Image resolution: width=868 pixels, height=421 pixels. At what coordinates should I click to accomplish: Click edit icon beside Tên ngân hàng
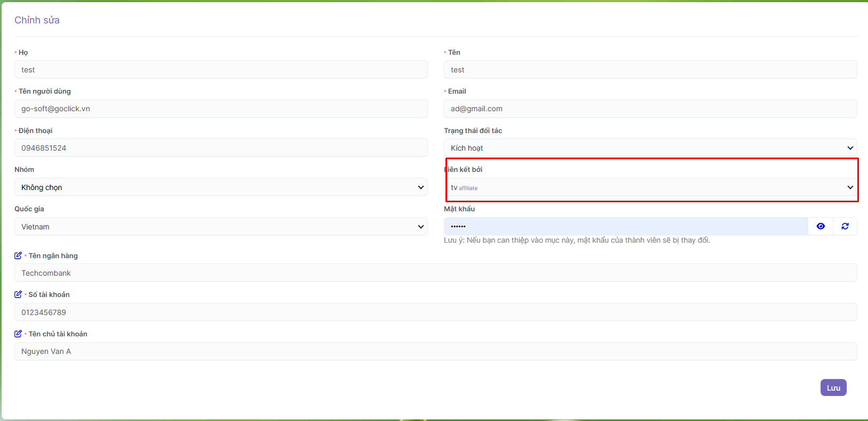(x=18, y=255)
